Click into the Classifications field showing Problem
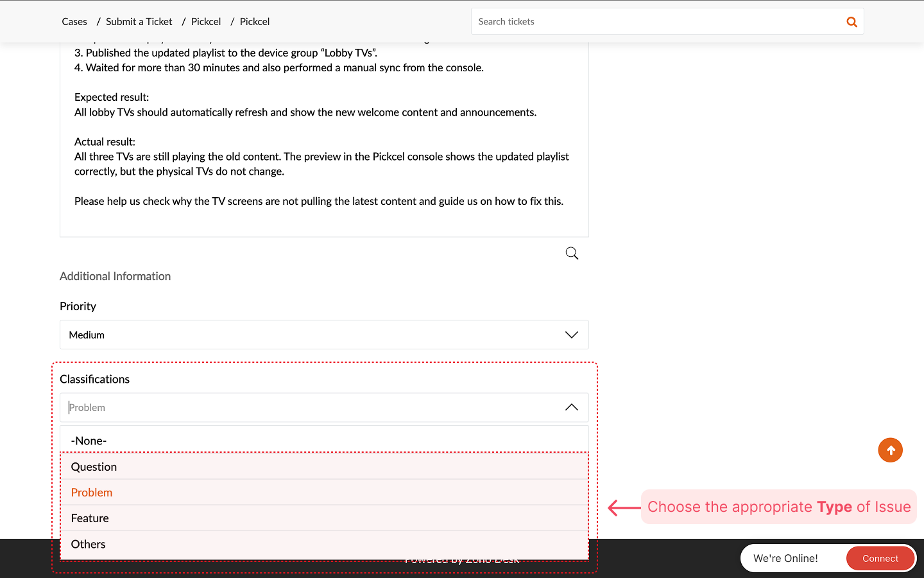Image resolution: width=924 pixels, height=578 pixels. click(x=308, y=407)
